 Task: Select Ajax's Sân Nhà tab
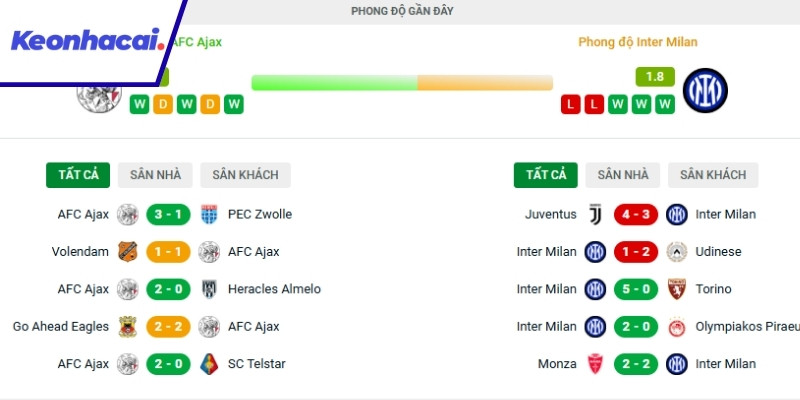155,175
